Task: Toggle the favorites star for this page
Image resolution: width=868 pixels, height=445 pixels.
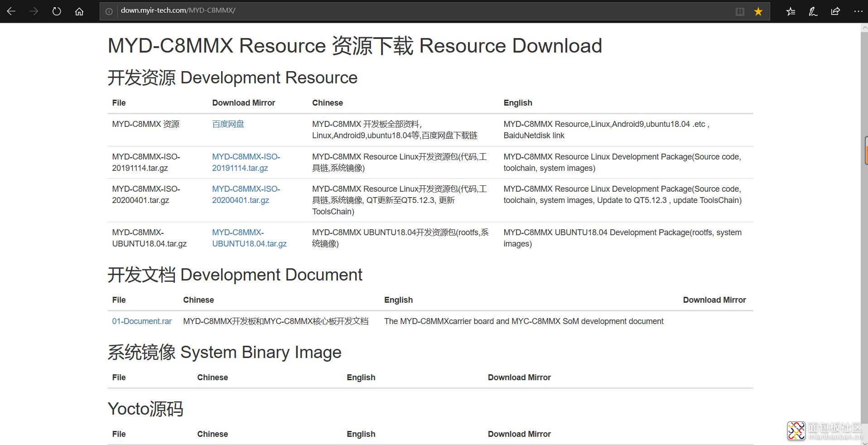Action: 758,11
